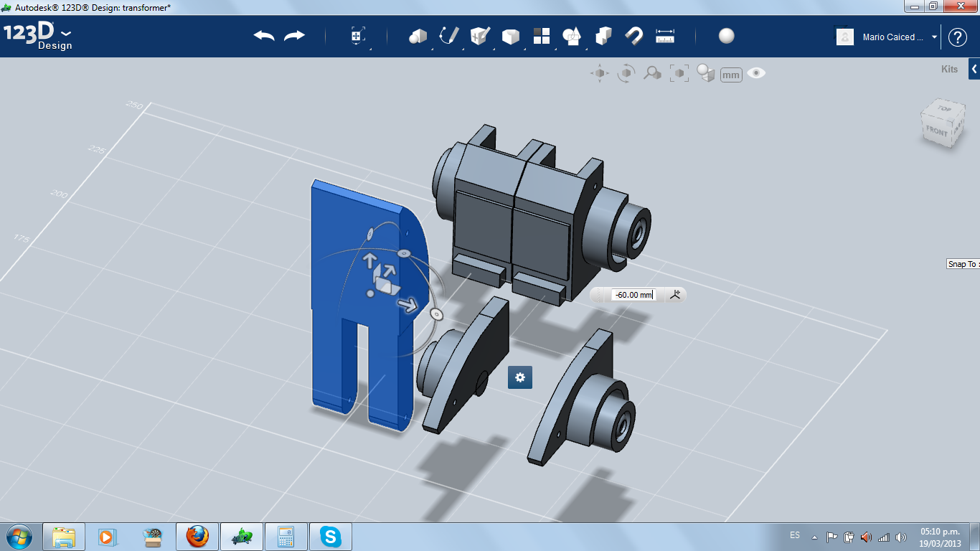Change units with the mm button
Viewport: 980px width, 551px height.
point(731,75)
